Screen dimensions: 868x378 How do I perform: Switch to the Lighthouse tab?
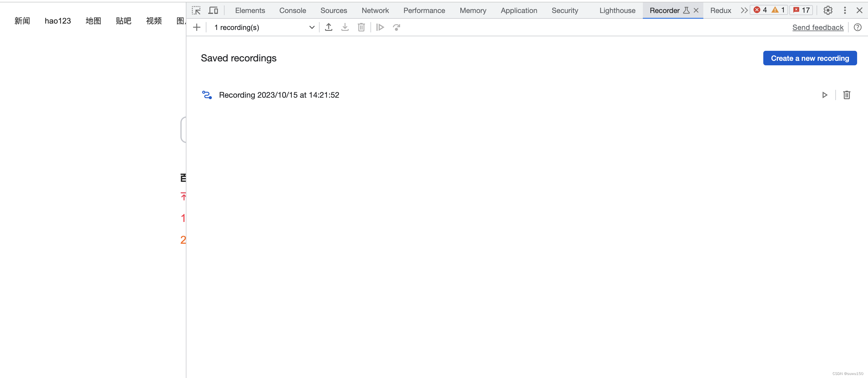[617, 11]
